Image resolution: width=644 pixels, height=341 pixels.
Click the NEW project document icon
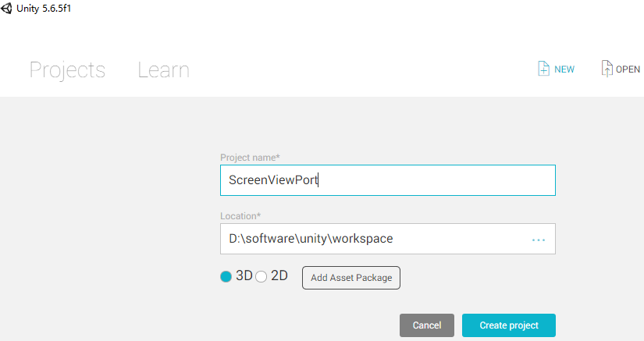pos(543,69)
